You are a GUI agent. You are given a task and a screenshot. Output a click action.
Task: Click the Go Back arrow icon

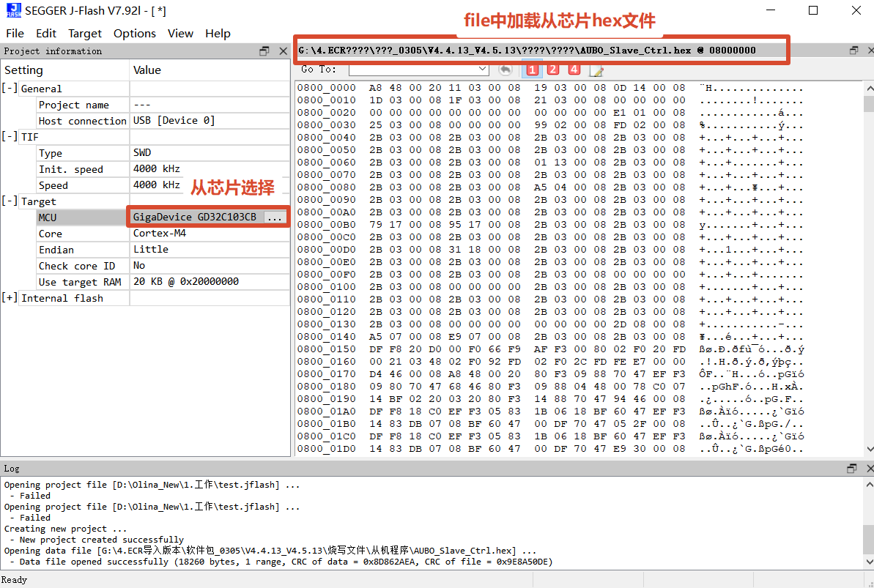pos(505,70)
